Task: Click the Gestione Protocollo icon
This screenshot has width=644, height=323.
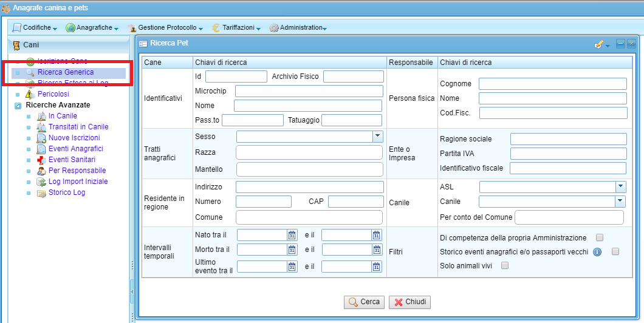Action: (x=132, y=28)
